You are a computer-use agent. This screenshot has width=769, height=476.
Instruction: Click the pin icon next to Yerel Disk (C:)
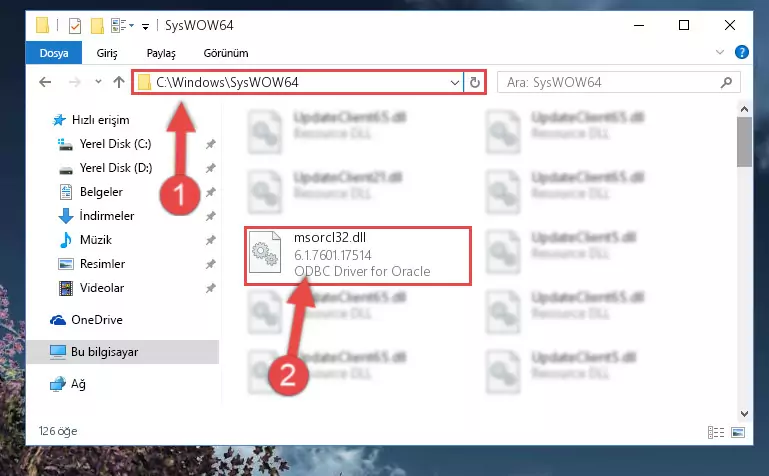pos(210,144)
